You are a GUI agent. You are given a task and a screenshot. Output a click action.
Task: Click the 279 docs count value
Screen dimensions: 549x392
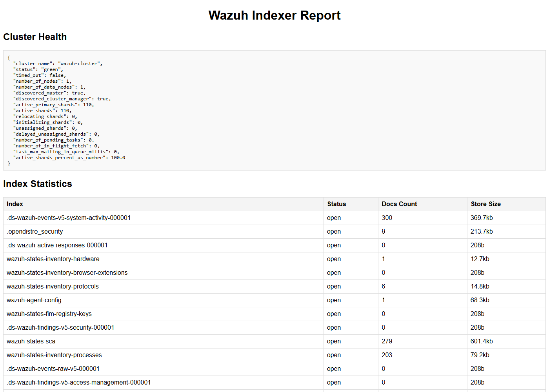point(387,341)
